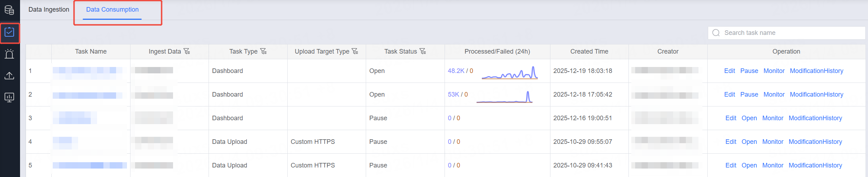Open the monitor chart sidebar icon

pos(9,97)
